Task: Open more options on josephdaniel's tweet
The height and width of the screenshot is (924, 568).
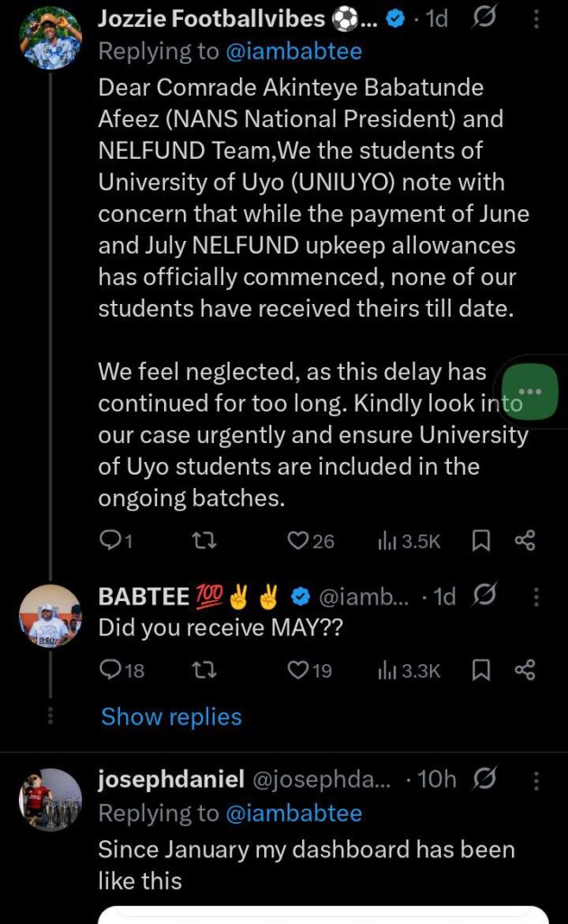Action: point(536,781)
